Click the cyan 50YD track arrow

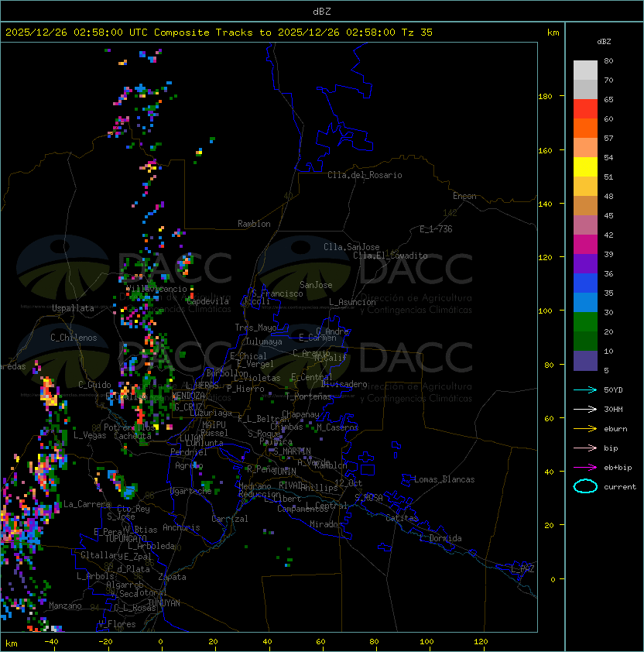[585, 389]
